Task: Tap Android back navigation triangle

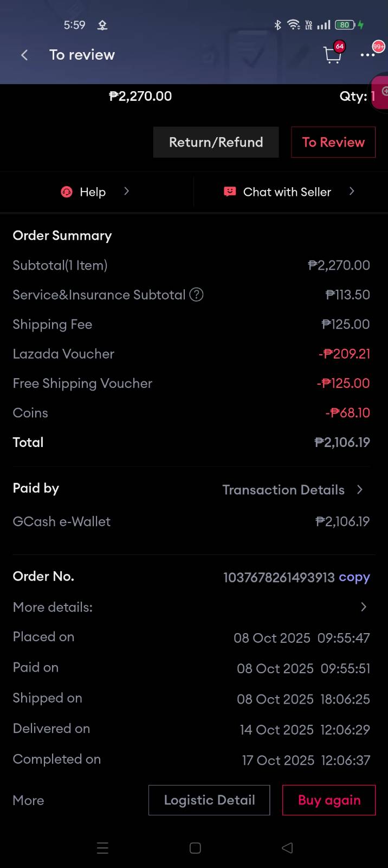Action: 287,848
